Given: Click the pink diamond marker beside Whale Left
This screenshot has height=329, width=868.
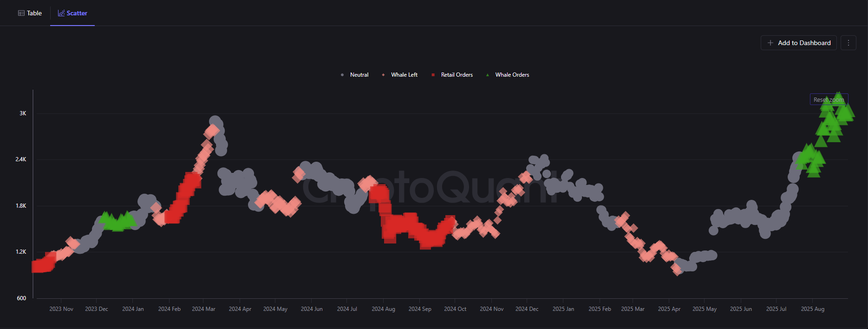Looking at the screenshot, I should coord(383,75).
